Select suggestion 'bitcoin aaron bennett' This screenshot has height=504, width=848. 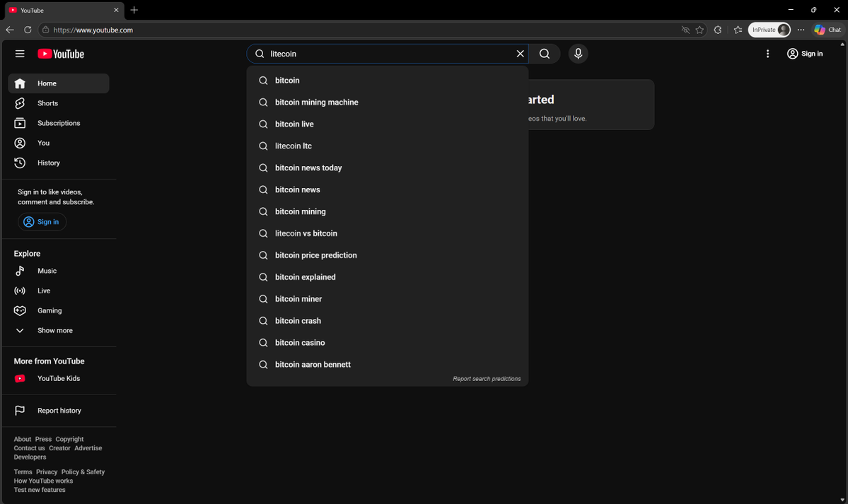pyautogui.click(x=388, y=365)
